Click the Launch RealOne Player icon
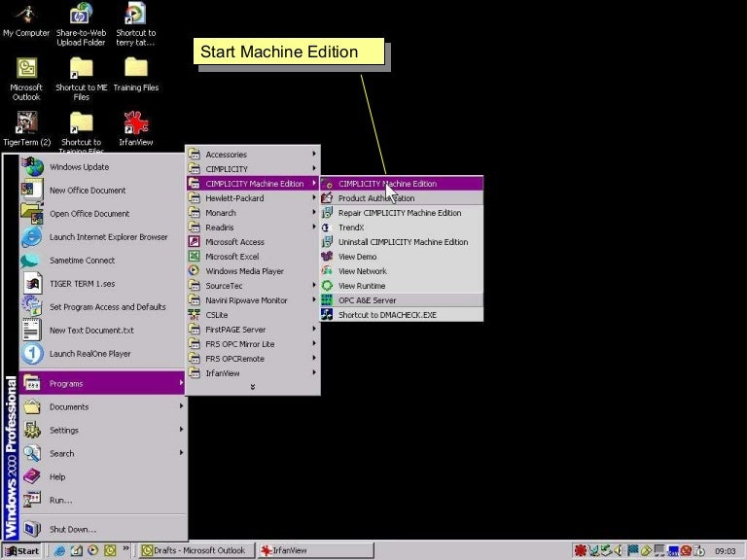 point(33,354)
